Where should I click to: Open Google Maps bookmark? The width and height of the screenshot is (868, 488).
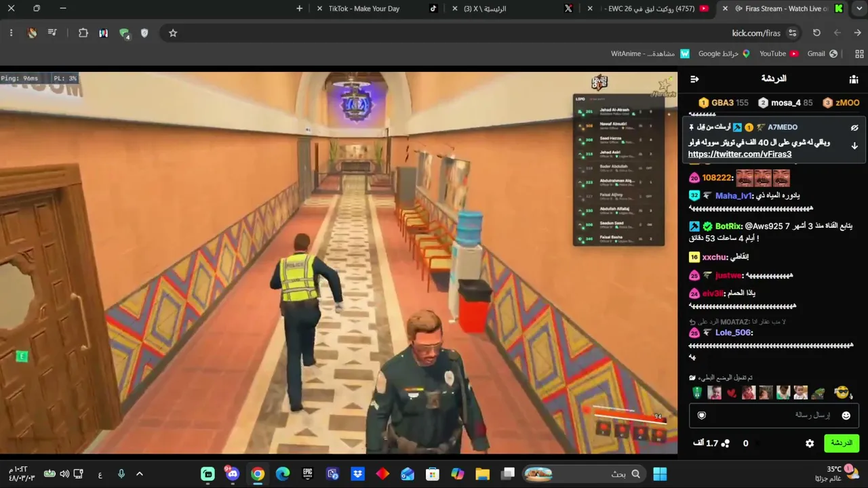tap(724, 54)
